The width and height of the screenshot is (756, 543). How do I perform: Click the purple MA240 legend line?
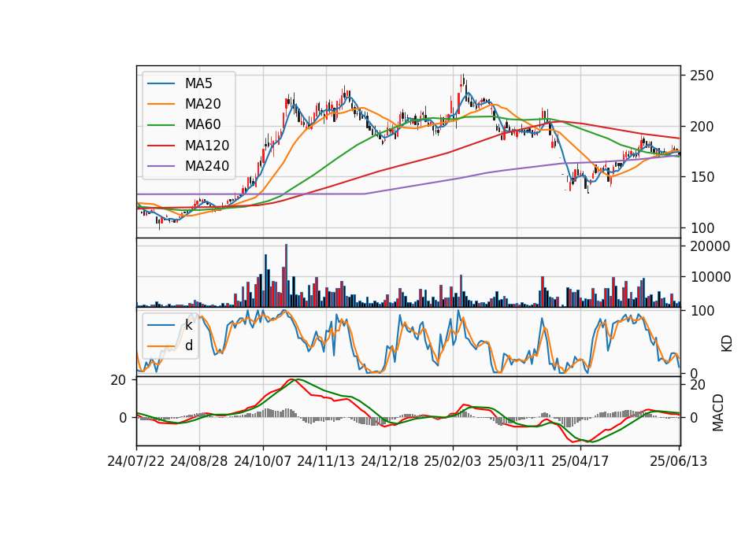click(x=161, y=166)
